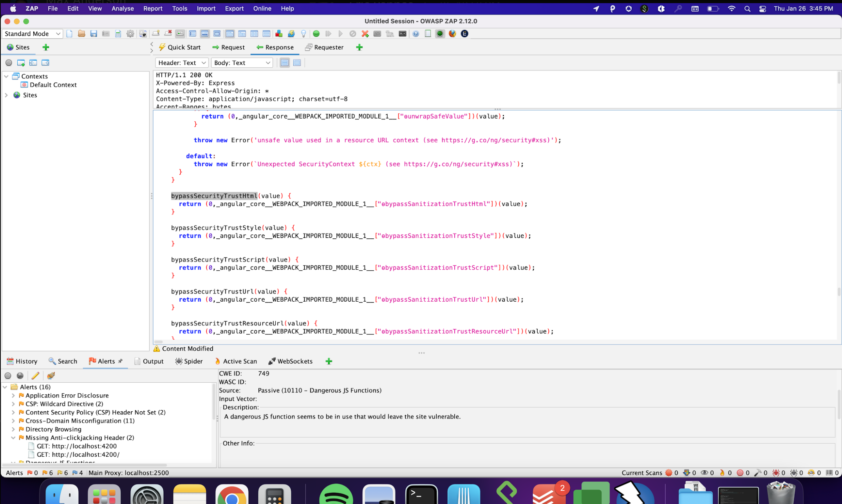Open ZAP Options via the gear icon

[x=130, y=34]
